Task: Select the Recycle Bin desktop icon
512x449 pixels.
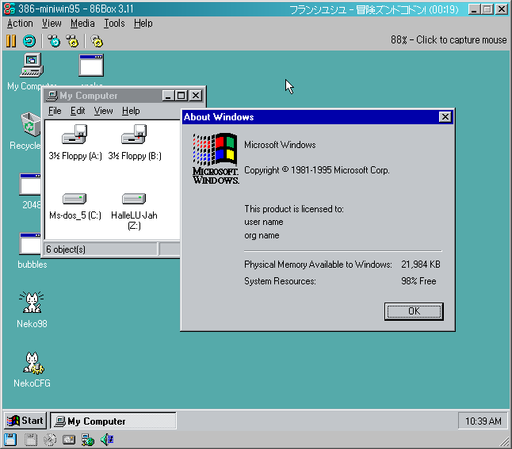Action: click(x=31, y=124)
